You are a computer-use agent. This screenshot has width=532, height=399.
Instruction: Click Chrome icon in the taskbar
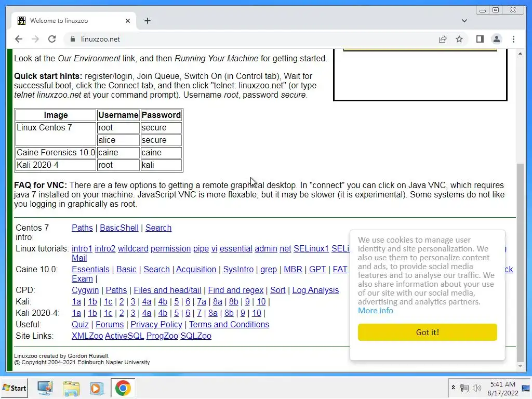pos(123,388)
